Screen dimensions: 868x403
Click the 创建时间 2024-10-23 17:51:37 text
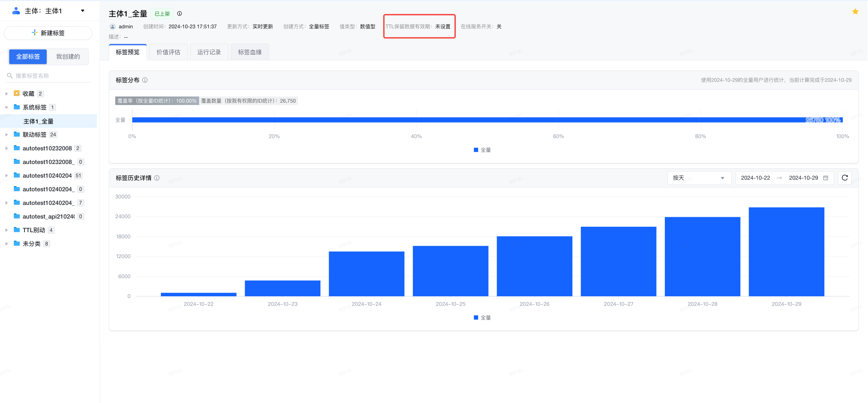click(x=180, y=27)
